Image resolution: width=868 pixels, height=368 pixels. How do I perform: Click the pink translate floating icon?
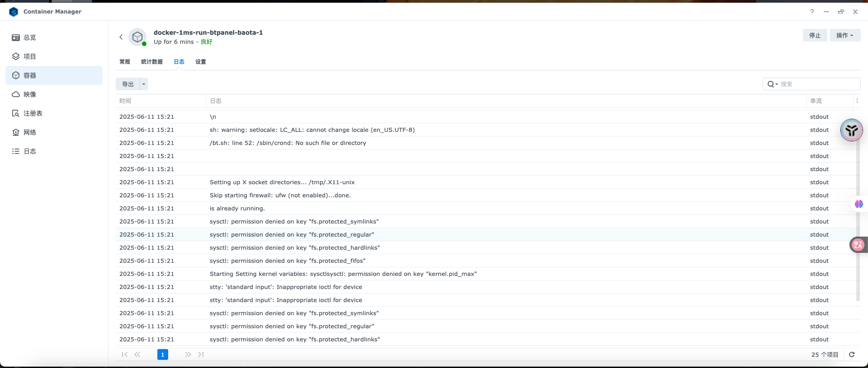858,245
